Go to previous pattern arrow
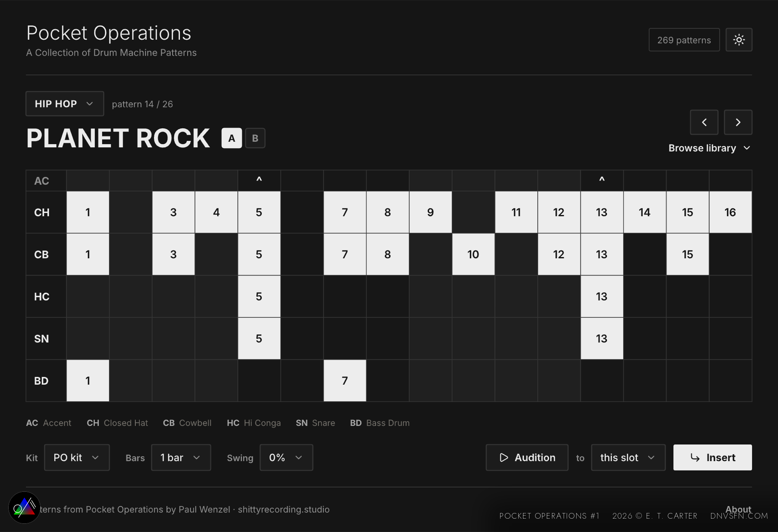Screen dimensions: 778x532 tap(704, 122)
